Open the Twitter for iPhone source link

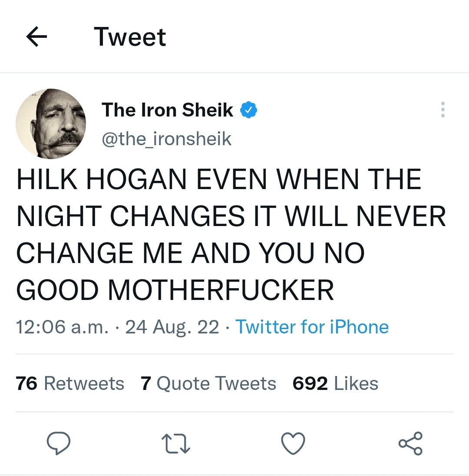[312, 327]
